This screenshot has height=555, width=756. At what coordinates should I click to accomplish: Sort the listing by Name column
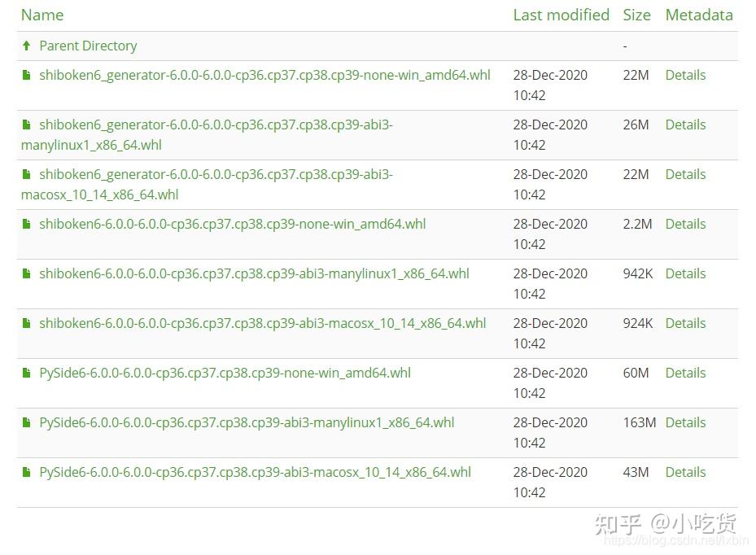42,15
